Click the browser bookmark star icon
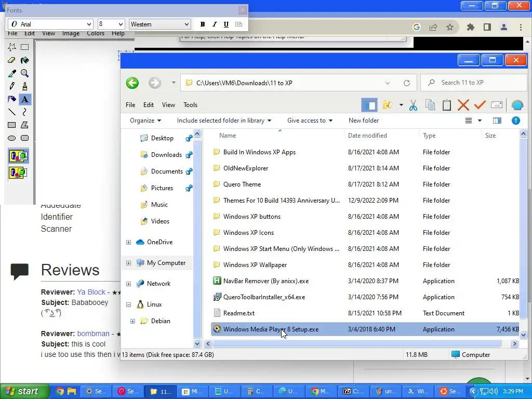 coord(450,27)
